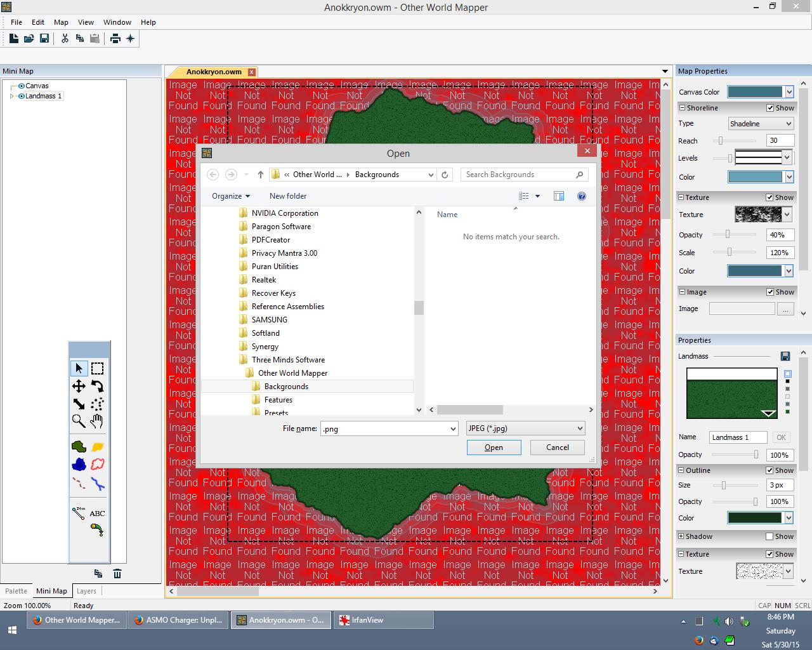The height and width of the screenshot is (650, 812).
Task: Activate the magnifying glass zoom tool
Action: click(x=79, y=421)
